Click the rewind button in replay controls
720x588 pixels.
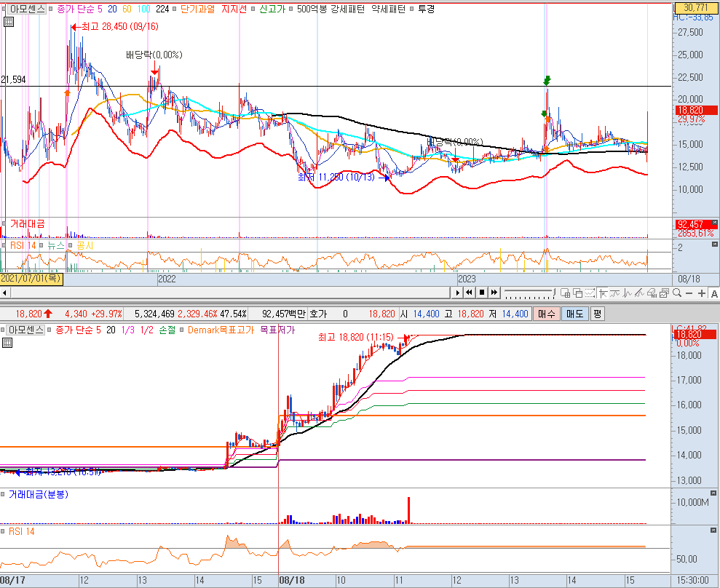tap(470, 293)
